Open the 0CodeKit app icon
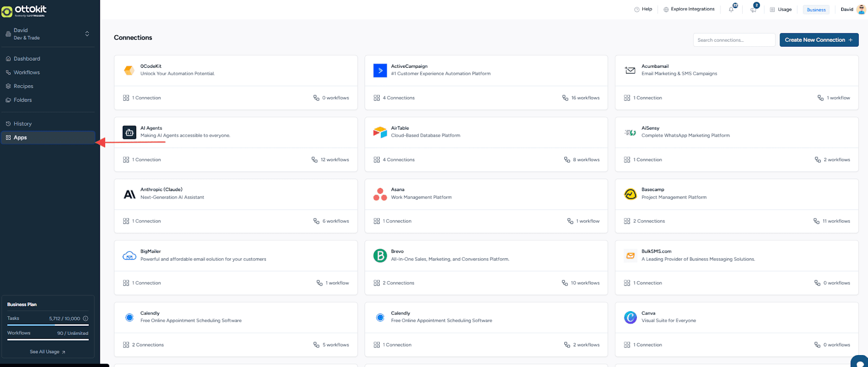 pyautogui.click(x=129, y=70)
